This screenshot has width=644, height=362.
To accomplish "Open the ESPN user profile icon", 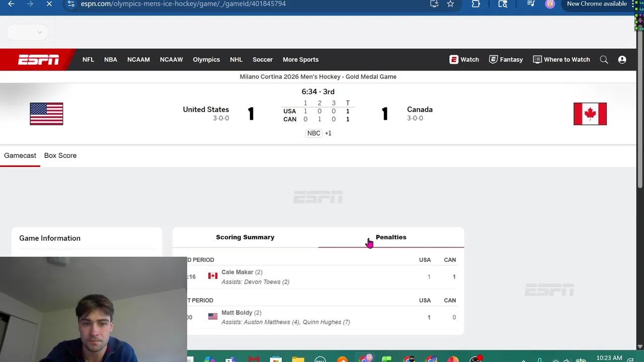I will coord(622,59).
